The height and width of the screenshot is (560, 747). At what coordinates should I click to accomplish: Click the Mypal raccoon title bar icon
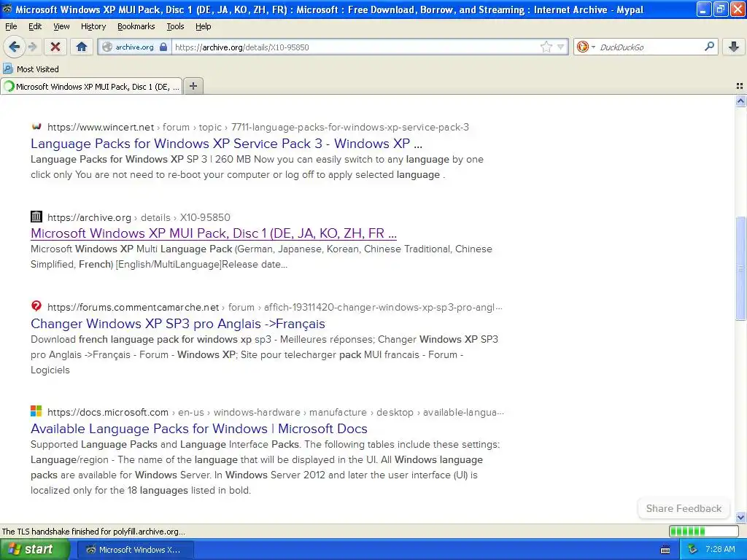[7, 9]
